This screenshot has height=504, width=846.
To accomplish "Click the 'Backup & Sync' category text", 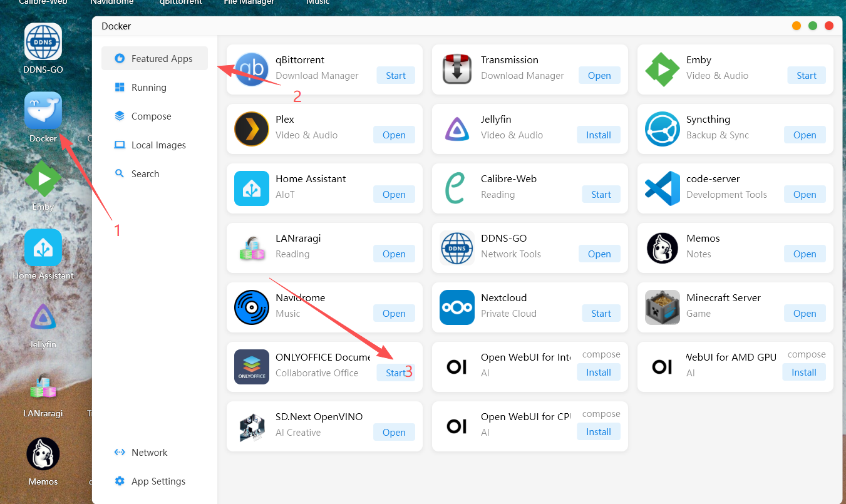I will pyautogui.click(x=718, y=135).
